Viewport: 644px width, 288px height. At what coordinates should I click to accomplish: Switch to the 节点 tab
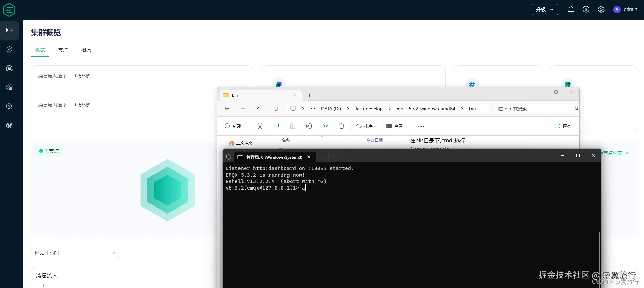tap(63, 50)
